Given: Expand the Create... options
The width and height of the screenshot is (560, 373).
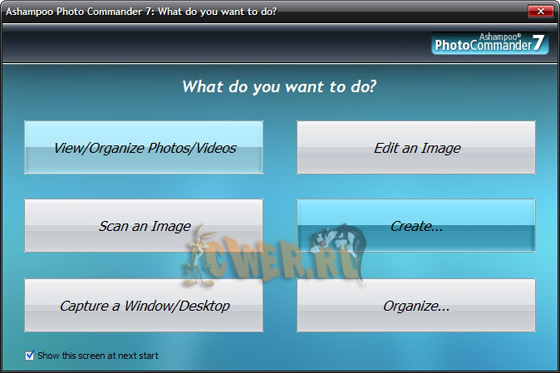Looking at the screenshot, I should (x=416, y=226).
